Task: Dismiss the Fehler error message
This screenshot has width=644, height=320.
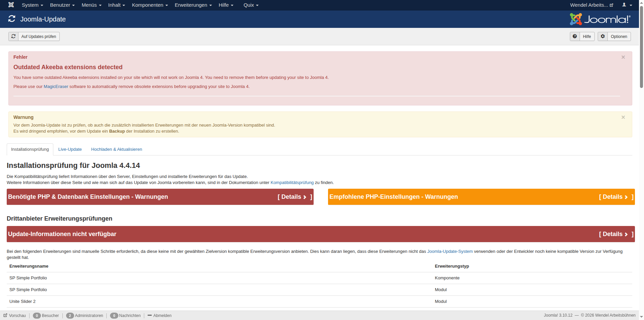Action: [623, 57]
